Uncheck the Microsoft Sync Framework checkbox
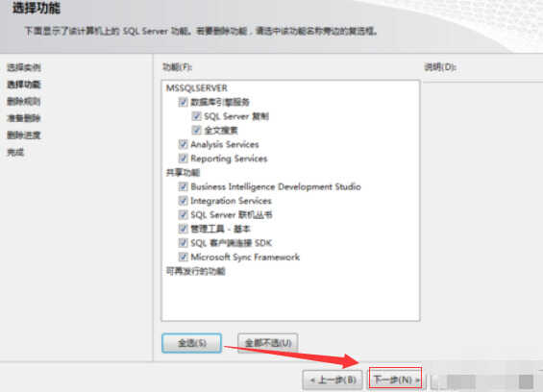This screenshot has height=392, width=543. [183, 257]
